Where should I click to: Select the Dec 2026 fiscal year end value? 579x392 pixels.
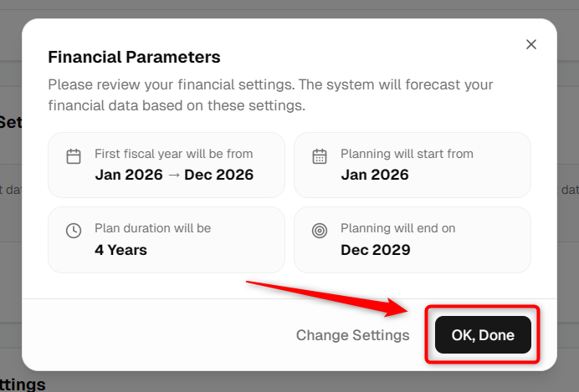click(x=218, y=175)
